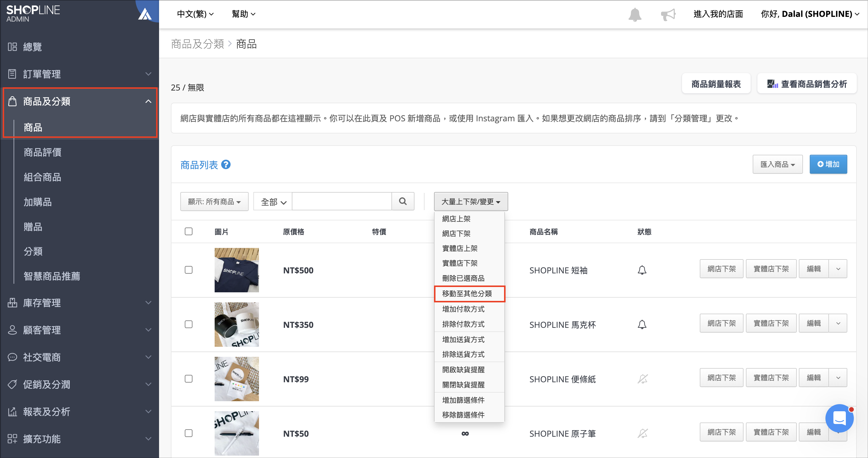Screen dimensions: 868x458
Task: Click the search magnifier button
Action: [403, 201]
